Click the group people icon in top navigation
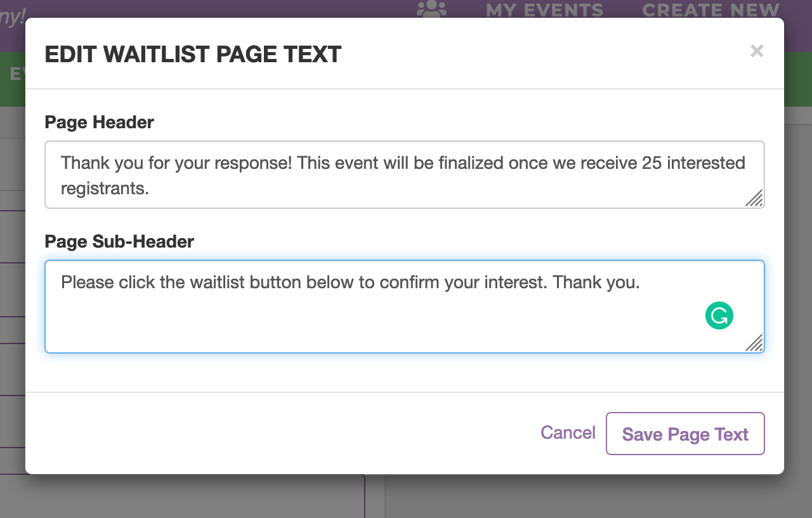Screen dimensions: 812x518 tap(431, 10)
